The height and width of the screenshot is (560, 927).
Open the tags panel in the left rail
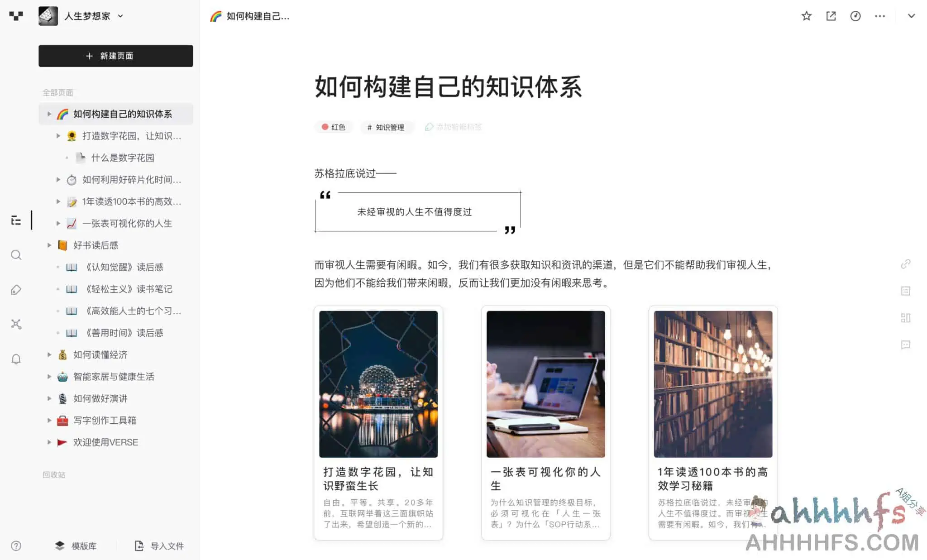[x=17, y=289]
